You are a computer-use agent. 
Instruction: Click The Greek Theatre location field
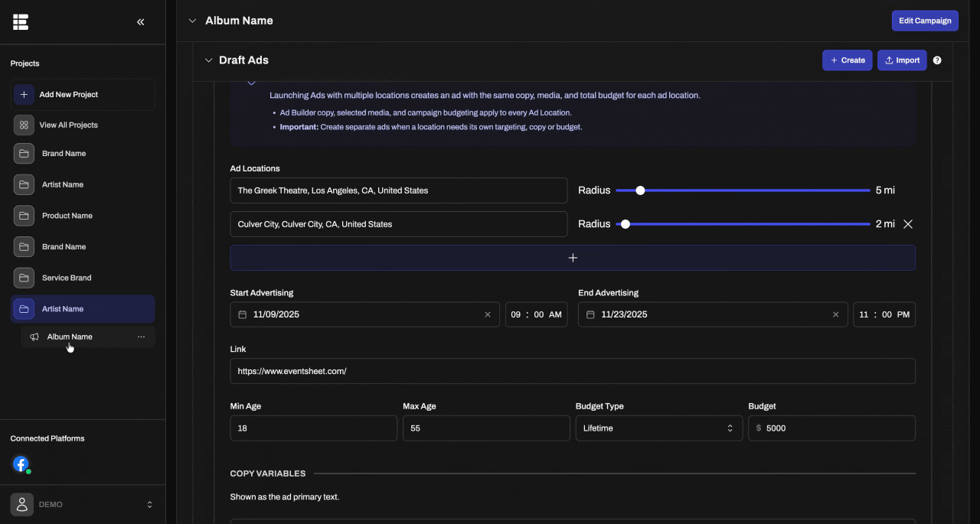(x=399, y=190)
